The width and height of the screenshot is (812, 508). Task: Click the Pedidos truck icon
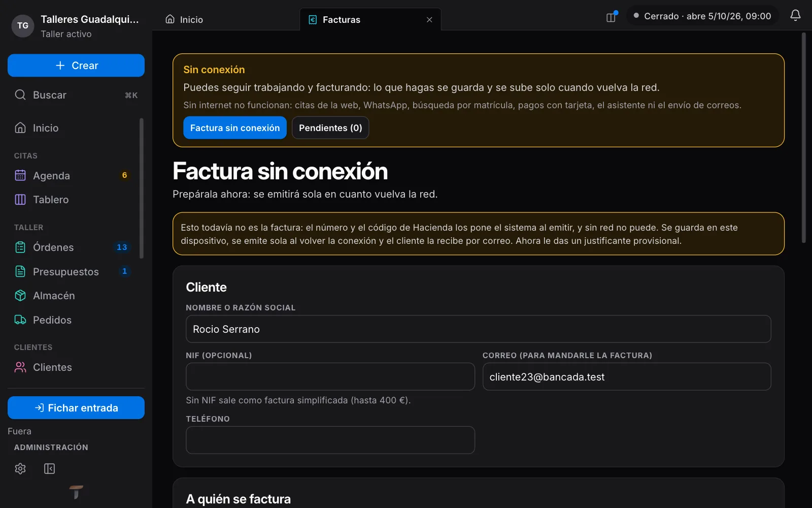click(20, 320)
